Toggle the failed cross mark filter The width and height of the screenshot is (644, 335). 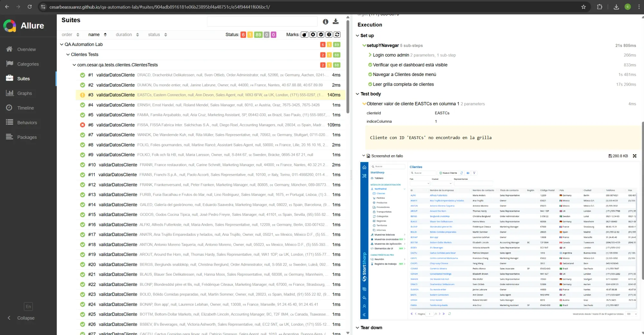click(x=312, y=34)
